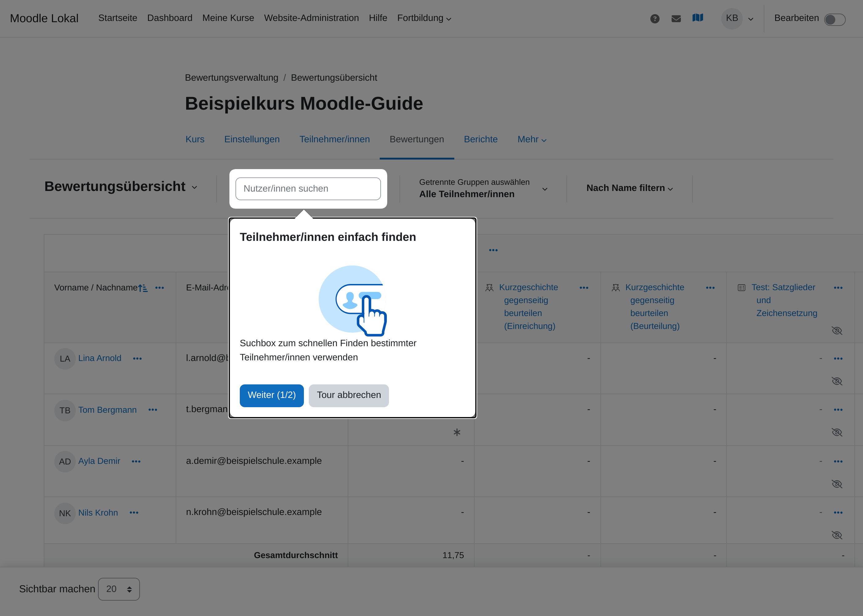Open Kurzgeschichte (Beurteilung) column menu dots

710,287
